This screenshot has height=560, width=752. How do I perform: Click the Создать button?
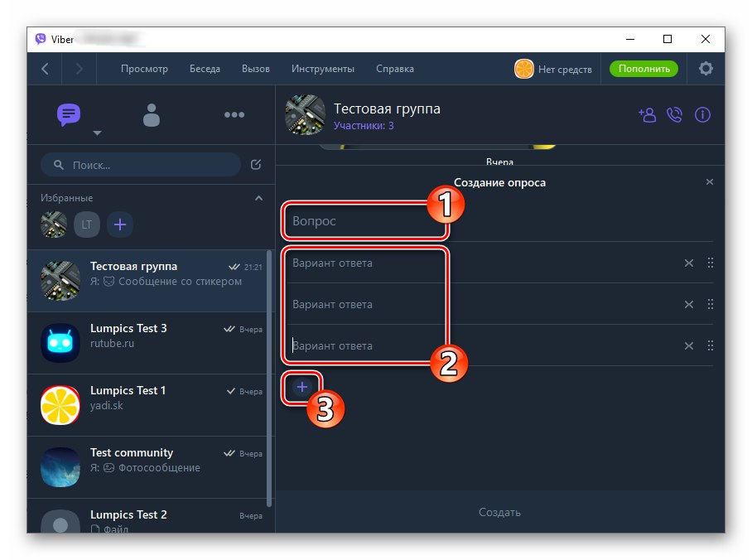[499, 512]
